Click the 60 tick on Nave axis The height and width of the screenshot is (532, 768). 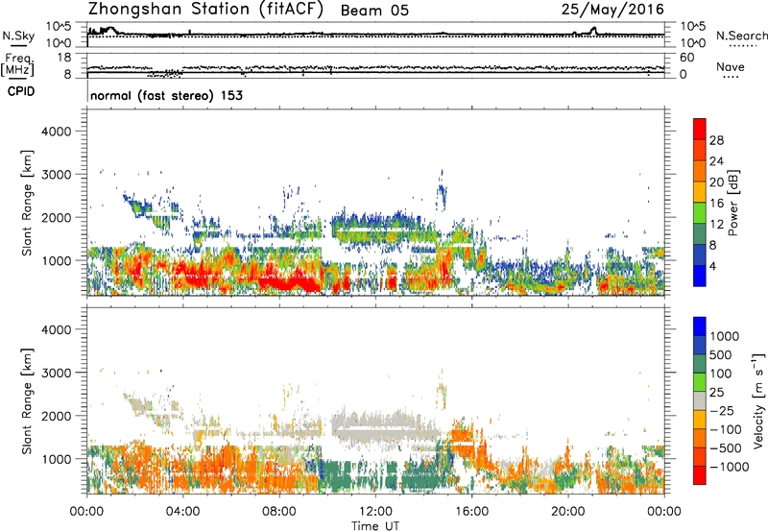[x=686, y=58]
